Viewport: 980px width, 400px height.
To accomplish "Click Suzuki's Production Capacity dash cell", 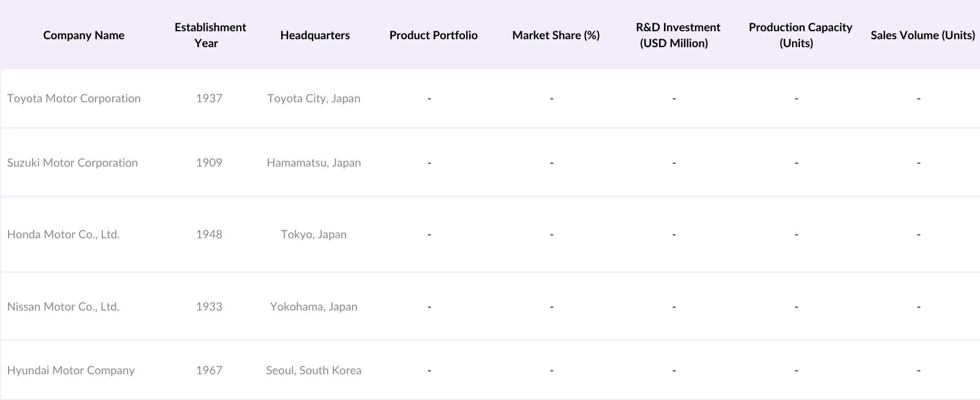I will pyautogui.click(x=796, y=162).
